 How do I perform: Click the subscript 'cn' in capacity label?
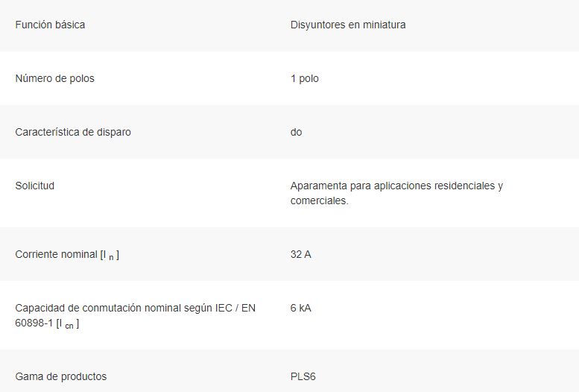tap(69, 326)
